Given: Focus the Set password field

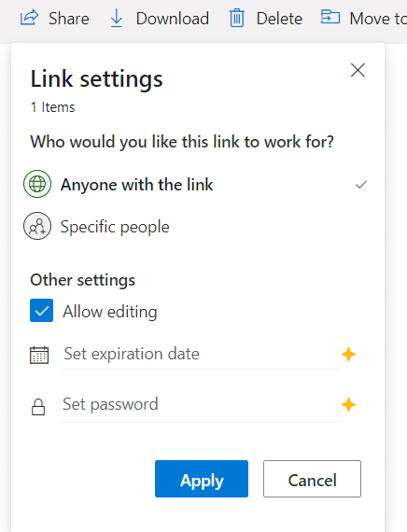Looking at the screenshot, I should click(202, 405).
